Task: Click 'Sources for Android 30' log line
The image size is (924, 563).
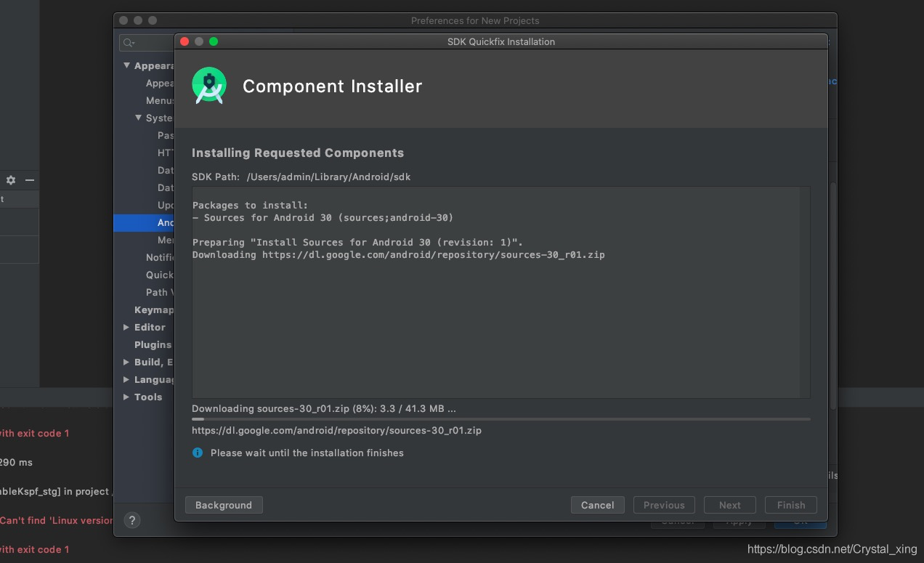Action: tap(323, 217)
